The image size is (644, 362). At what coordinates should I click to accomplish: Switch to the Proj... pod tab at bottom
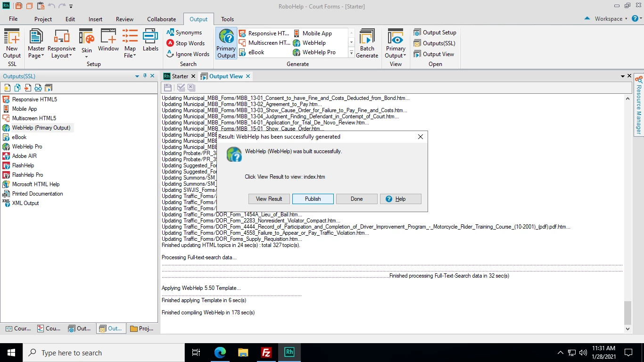click(142, 329)
